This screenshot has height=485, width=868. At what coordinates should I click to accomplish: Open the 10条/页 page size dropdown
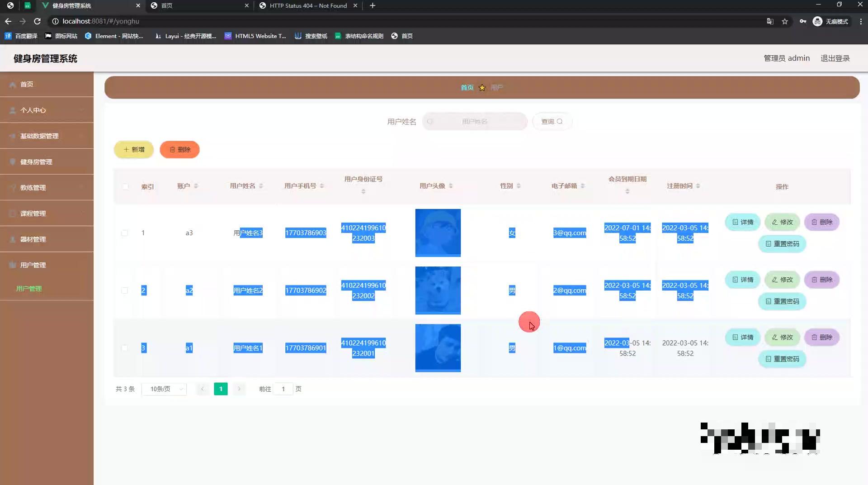click(164, 389)
